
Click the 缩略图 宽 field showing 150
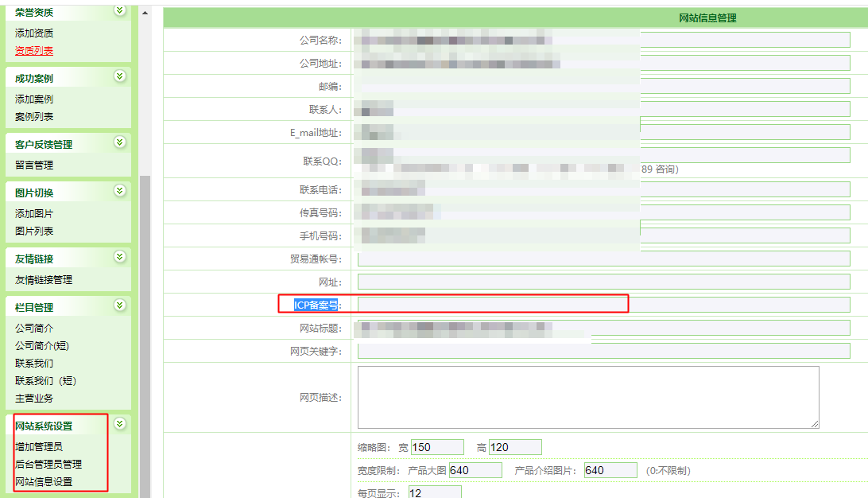(x=437, y=447)
